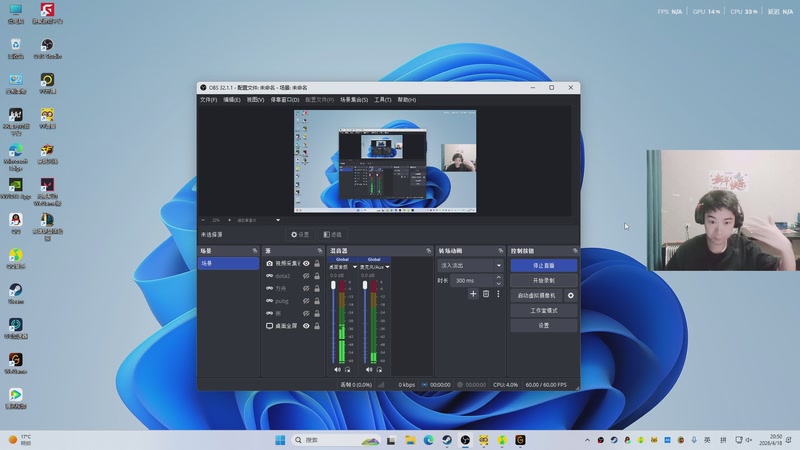800x450 pixels.
Task: Adjust the 麦克风/Aux volume slider
Action: (x=365, y=285)
